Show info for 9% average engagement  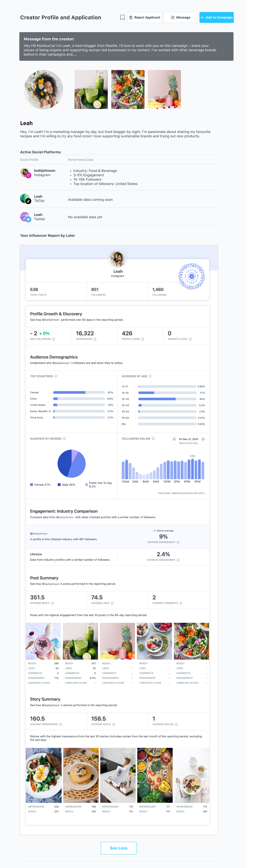[178, 542]
